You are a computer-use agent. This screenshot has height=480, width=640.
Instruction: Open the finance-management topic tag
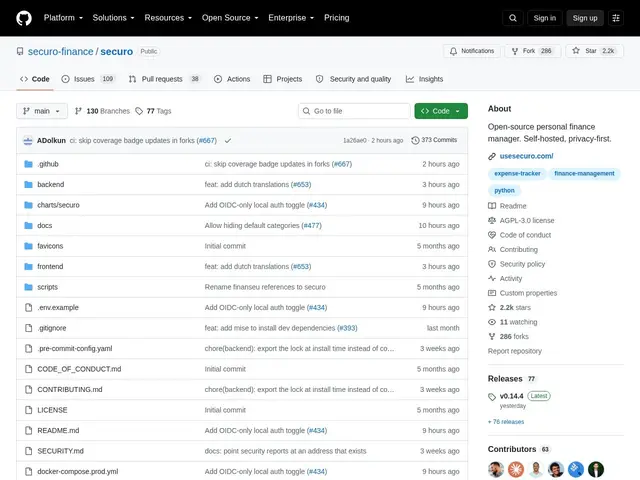tap(584, 173)
